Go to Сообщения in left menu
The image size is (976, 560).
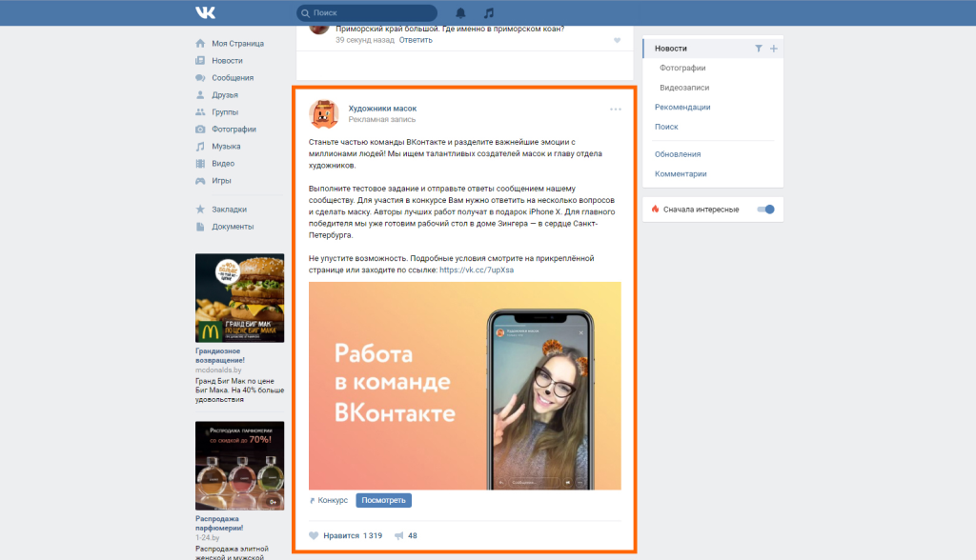click(233, 78)
